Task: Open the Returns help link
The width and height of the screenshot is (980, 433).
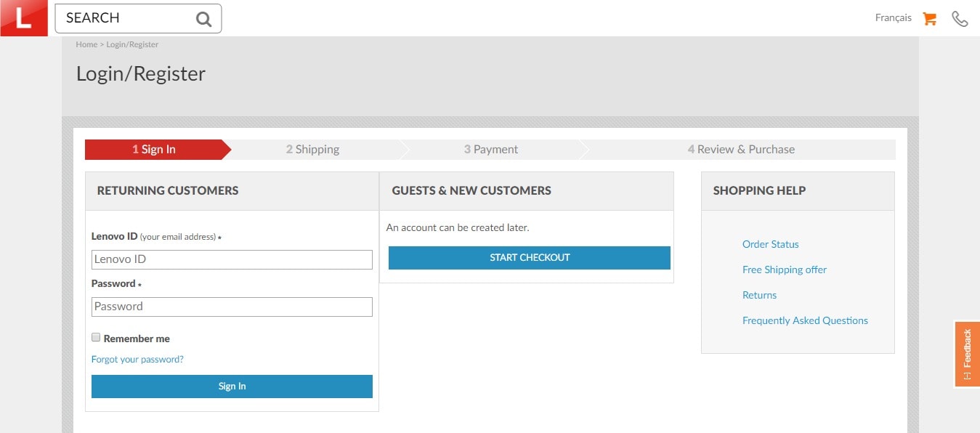Action: 759,295
